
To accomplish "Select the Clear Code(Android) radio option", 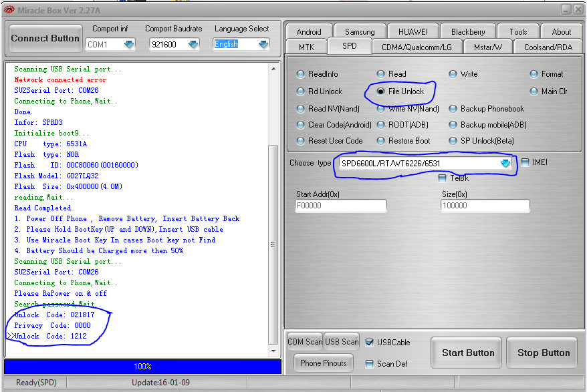I will (x=334, y=125).
